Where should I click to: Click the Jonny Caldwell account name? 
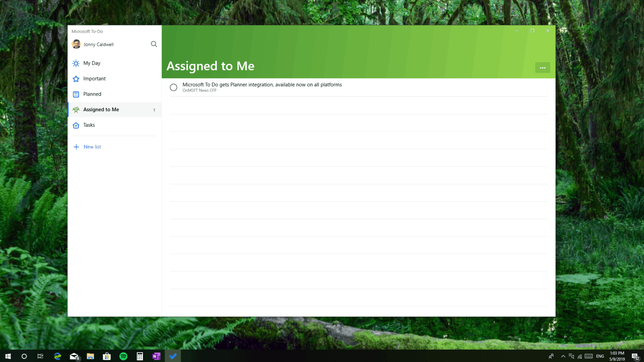(x=99, y=44)
